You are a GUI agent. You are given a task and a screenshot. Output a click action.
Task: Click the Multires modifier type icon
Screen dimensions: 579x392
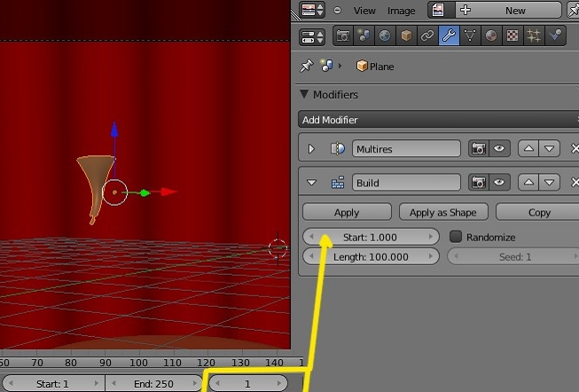pyautogui.click(x=338, y=148)
